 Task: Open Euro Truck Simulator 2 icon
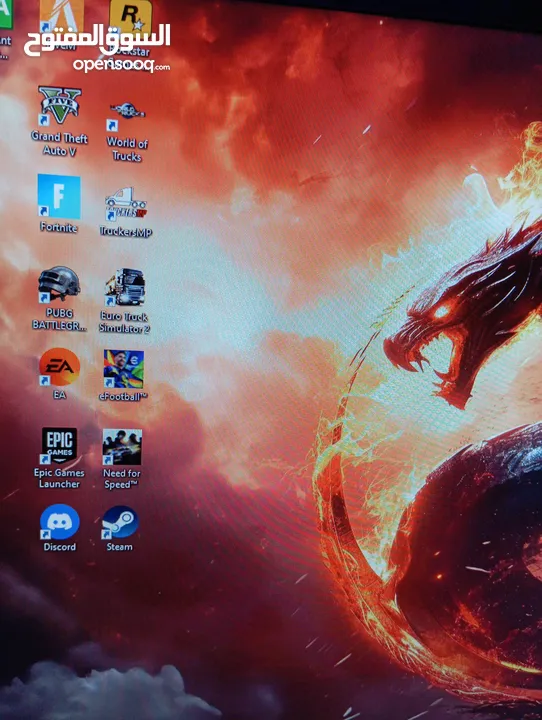click(125, 287)
